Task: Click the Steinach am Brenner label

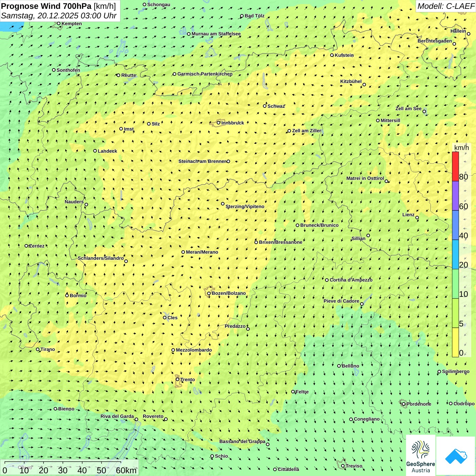Action: (x=202, y=161)
